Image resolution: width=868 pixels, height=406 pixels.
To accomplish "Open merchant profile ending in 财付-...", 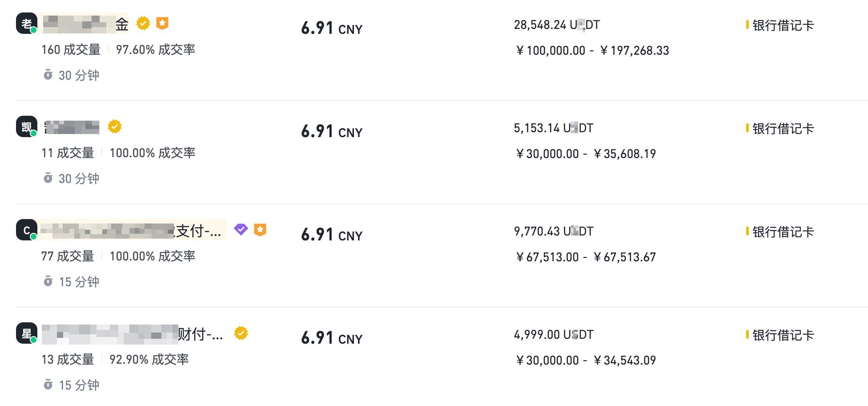I will point(133,333).
